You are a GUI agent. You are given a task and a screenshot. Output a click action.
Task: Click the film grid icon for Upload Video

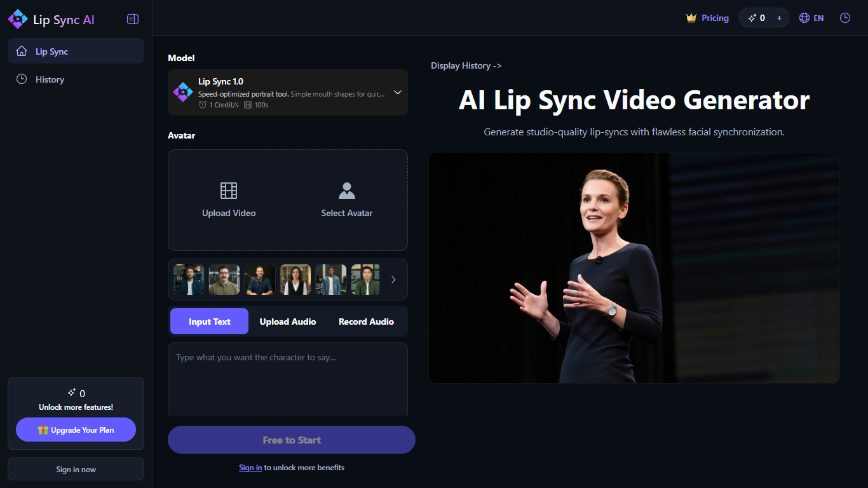pos(229,191)
